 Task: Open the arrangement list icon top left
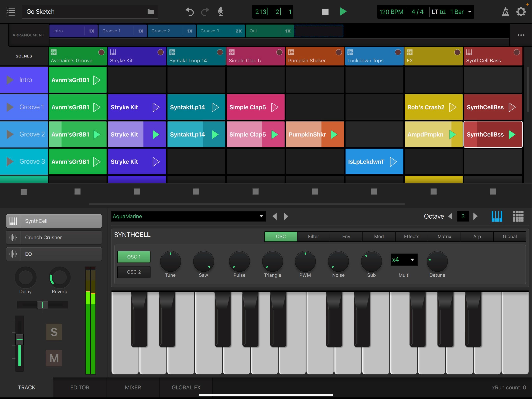coord(11,11)
